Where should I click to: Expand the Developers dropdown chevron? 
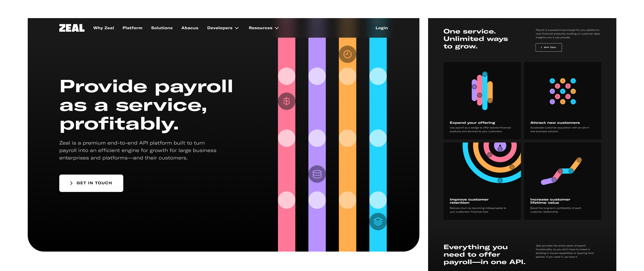tap(237, 28)
